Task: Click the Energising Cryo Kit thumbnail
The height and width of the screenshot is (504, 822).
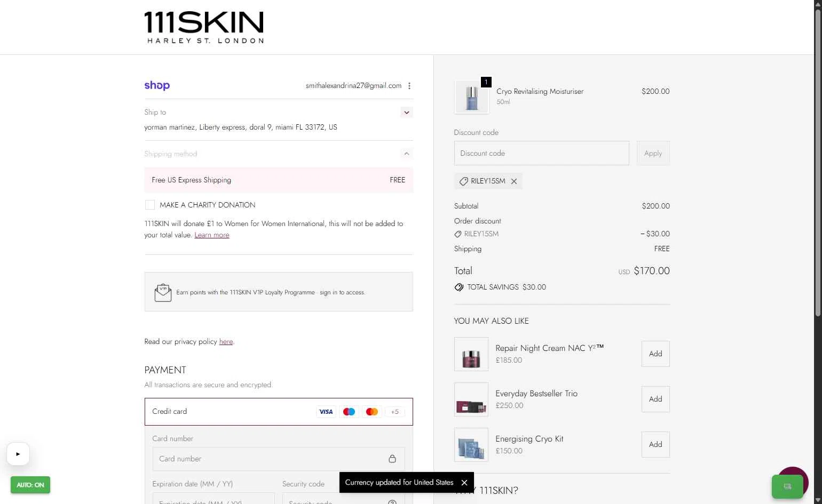Action: (471, 445)
